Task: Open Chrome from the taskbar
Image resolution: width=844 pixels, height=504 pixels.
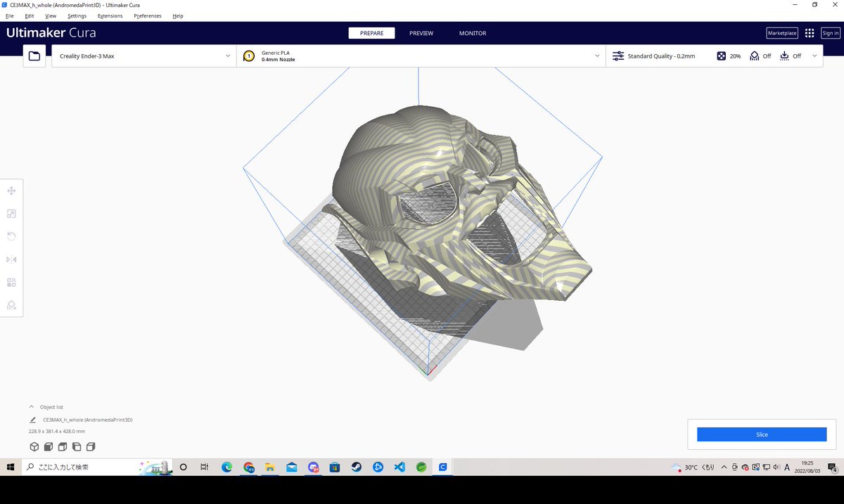Action: [248, 467]
